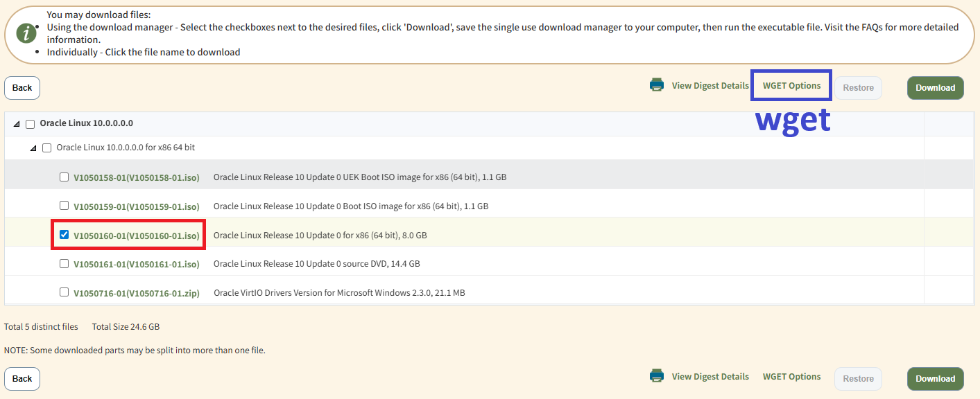Collapse the x86 64 bit tree node

tap(33, 148)
